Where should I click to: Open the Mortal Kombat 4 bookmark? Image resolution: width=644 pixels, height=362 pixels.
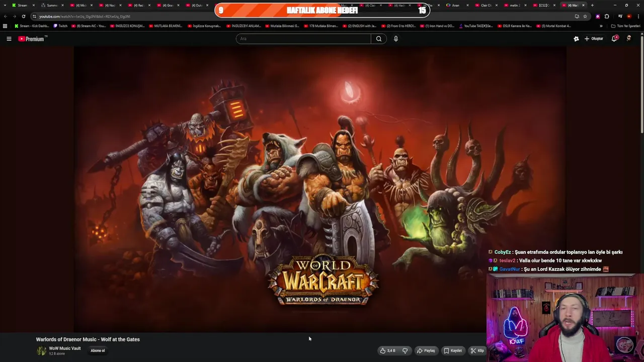click(x=553, y=26)
